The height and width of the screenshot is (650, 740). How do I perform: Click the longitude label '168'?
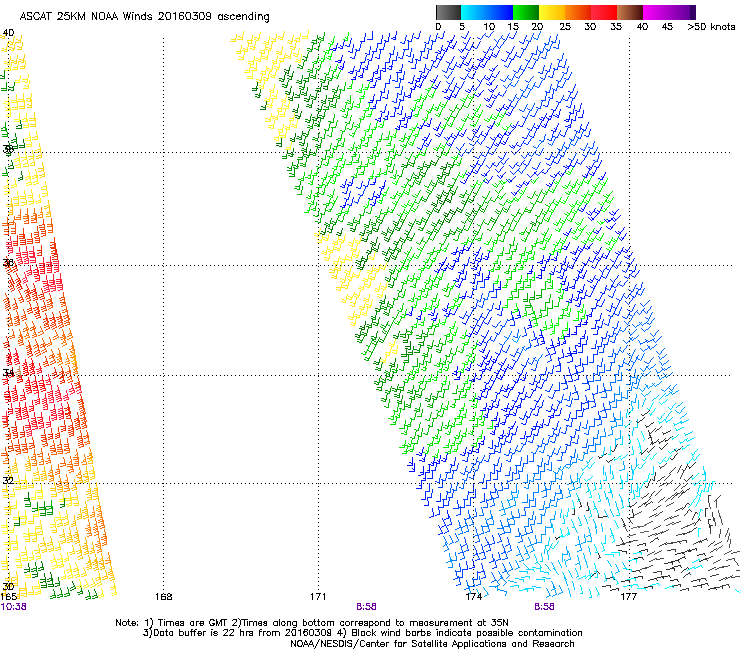click(163, 597)
